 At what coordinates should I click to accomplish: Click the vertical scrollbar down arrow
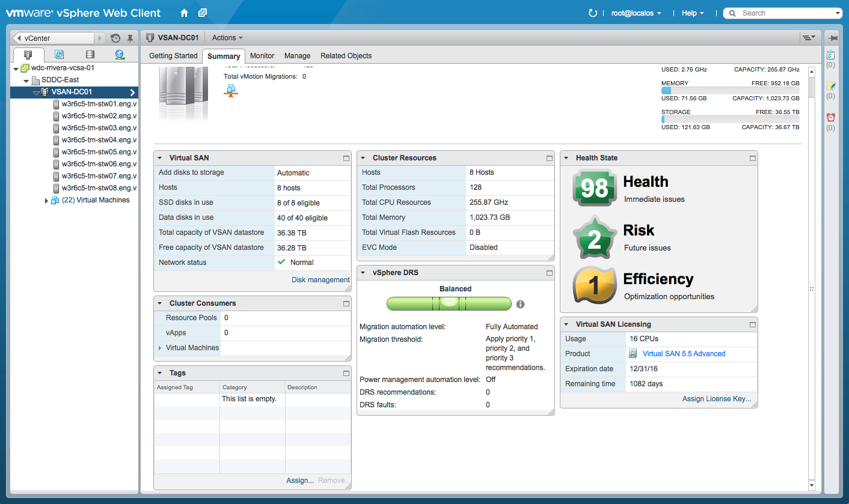coord(812,485)
